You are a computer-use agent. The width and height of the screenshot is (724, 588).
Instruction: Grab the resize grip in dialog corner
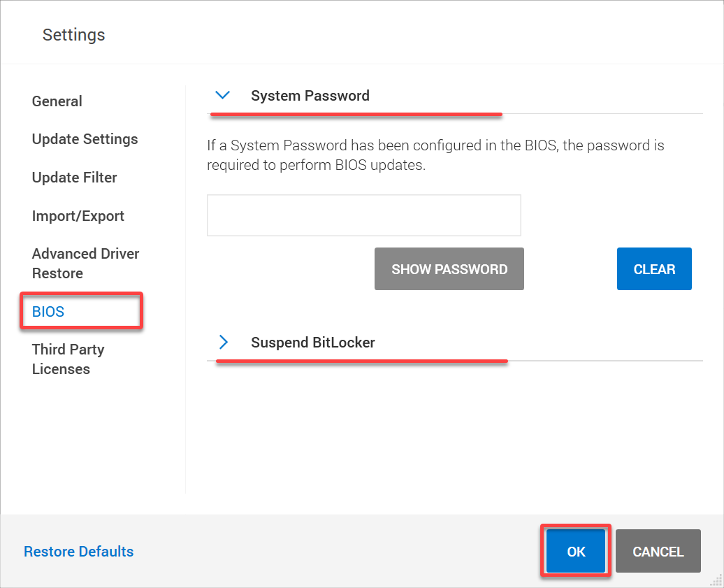pyautogui.click(x=716, y=580)
